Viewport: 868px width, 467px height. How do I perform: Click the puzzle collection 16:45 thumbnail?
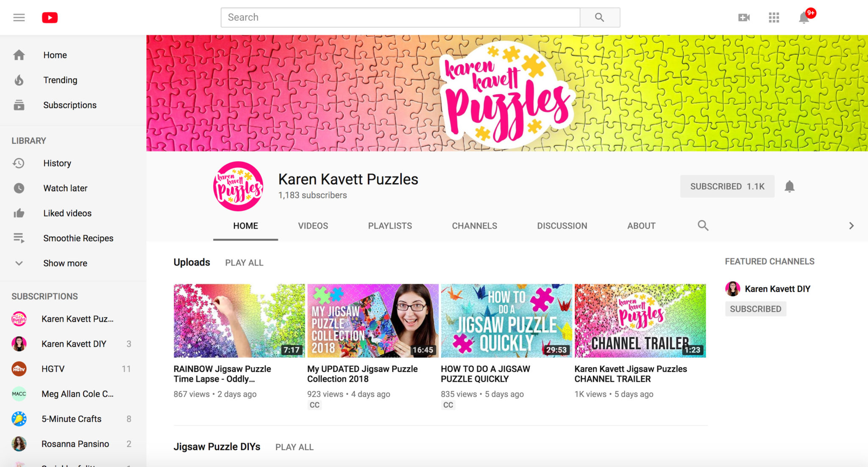pos(373,321)
